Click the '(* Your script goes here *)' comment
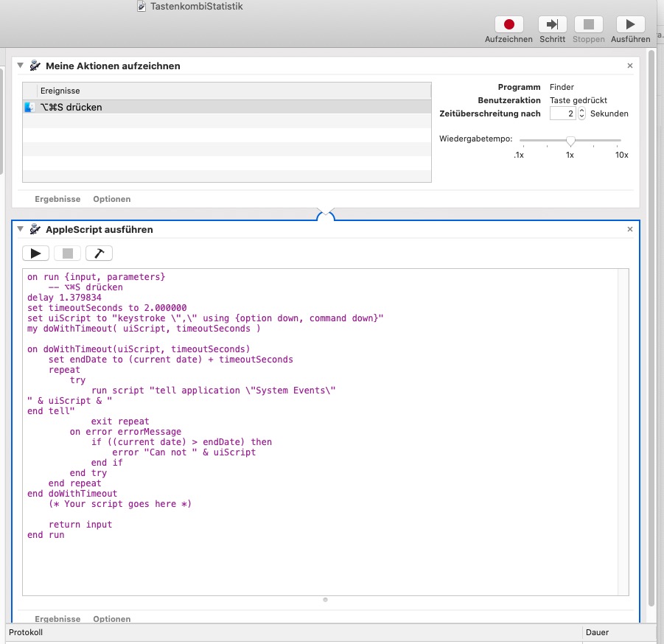Image resolution: width=664 pixels, height=644 pixels. pos(120,504)
